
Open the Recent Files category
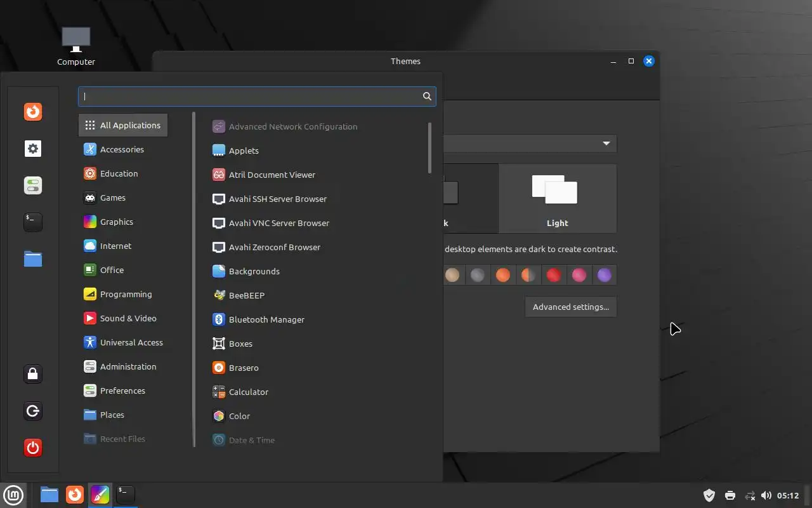(x=123, y=439)
